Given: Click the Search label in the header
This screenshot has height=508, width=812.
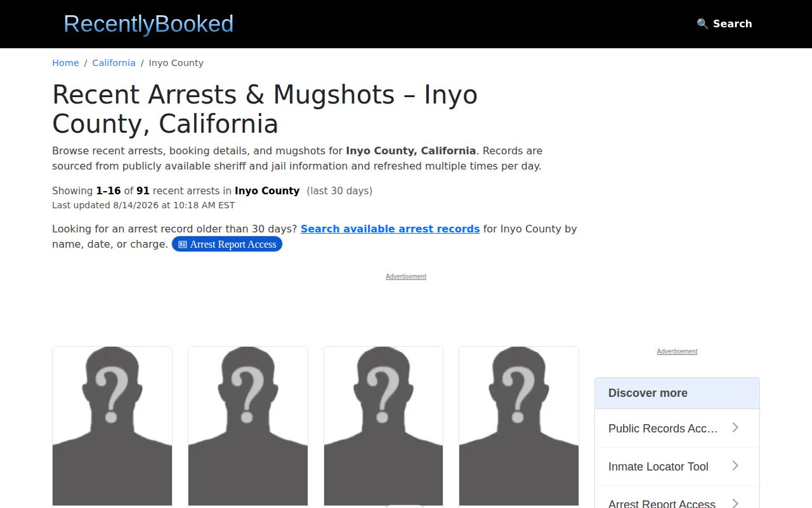Looking at the screenshot, I should 732,23.
